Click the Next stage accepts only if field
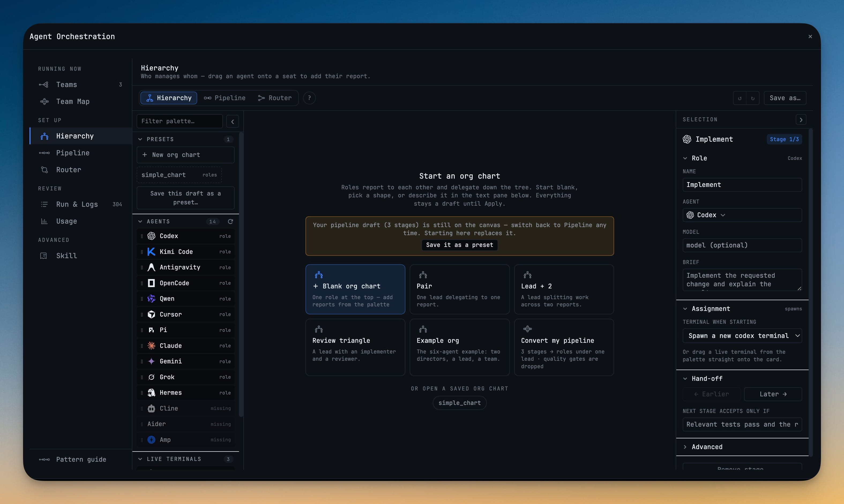The height and width of the screenshot is (504, 844). coord(742,424)
